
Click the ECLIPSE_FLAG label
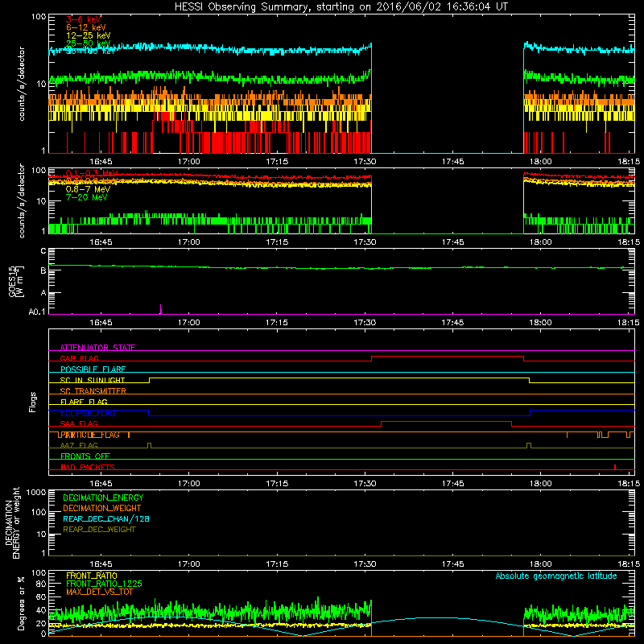(88, 413)
